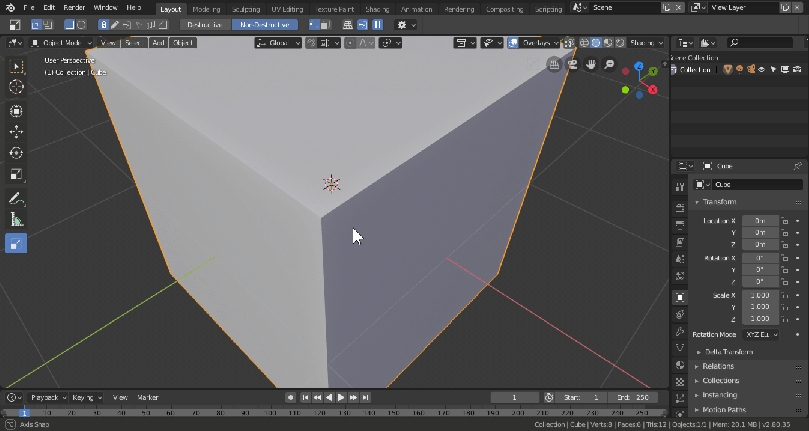Open the Object Mode dropdown
The image size is (809, 431).
60,43
